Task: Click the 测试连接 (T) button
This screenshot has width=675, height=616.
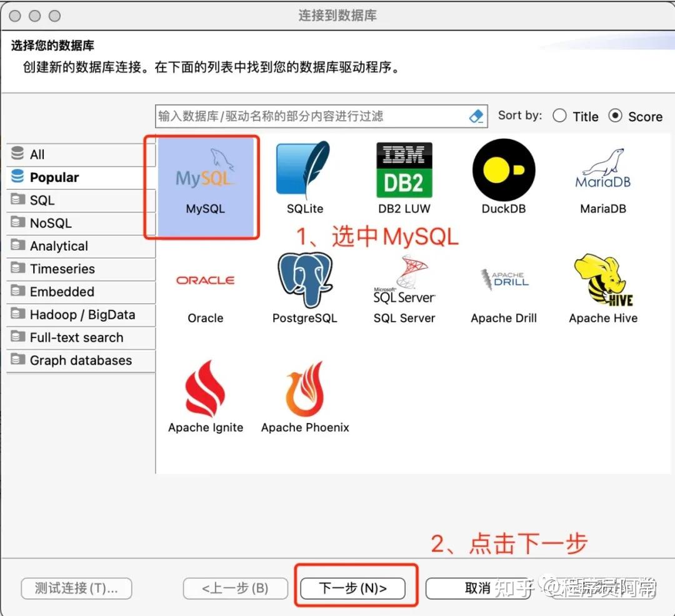Action: 76,588
